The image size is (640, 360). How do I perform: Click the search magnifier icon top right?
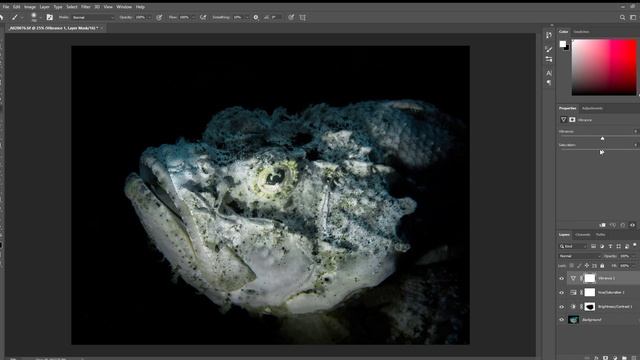point(622,18)
